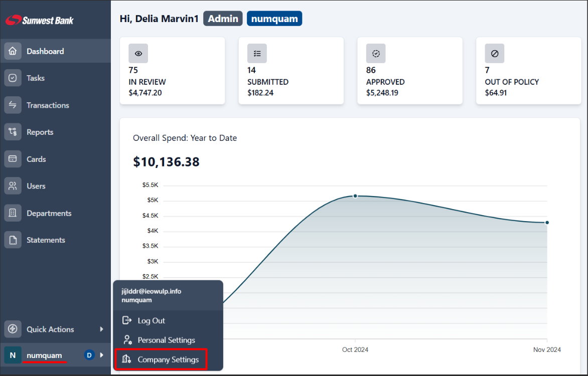
Task: Collapse the numquam account menu arrow
Action: 102,355
